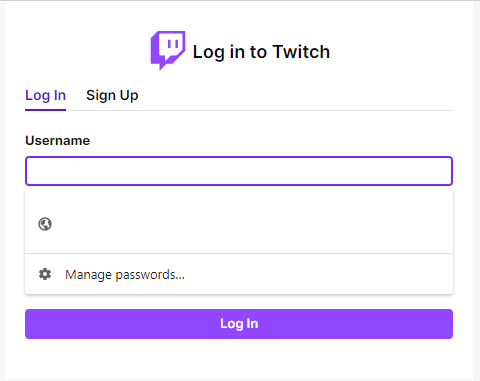Click the Manage passwords... text label
This screenshot has width=480, height=381.
pos(125,275)
